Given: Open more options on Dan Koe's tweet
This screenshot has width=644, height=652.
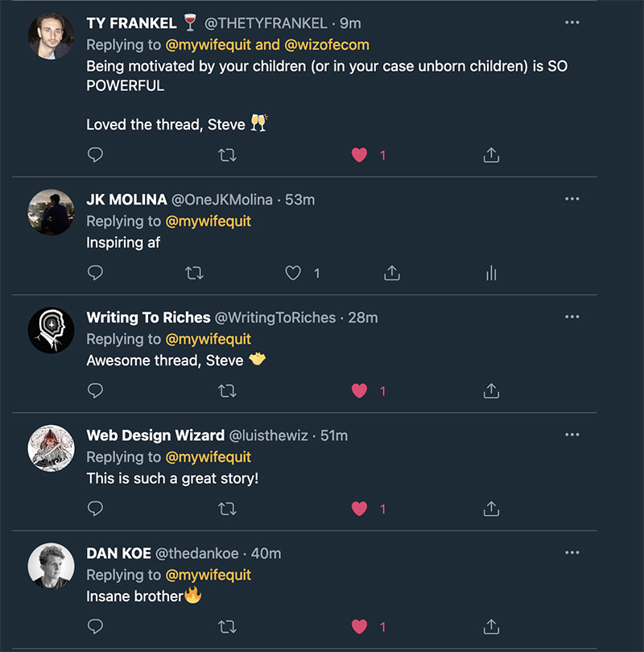Looking at the screenshot, I should point(572,553).
